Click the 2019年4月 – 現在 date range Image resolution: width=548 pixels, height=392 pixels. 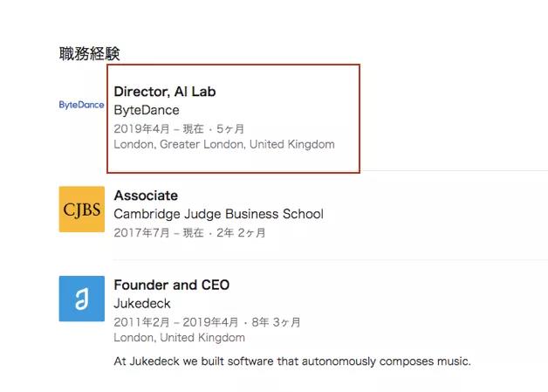pos(159,128)
